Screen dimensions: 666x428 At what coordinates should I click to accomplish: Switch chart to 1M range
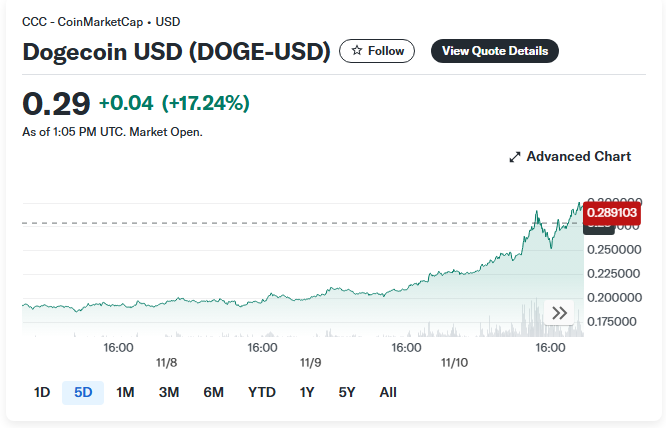(x=125, y=393)
